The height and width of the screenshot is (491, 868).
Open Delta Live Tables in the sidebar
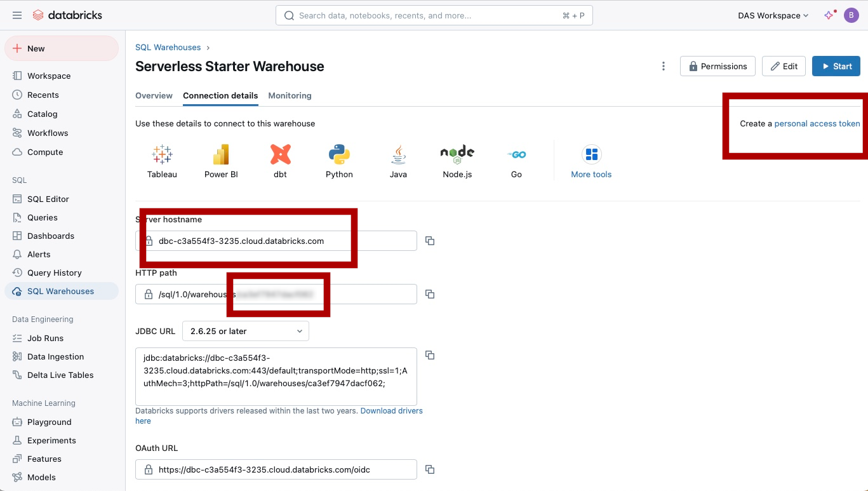61,375
